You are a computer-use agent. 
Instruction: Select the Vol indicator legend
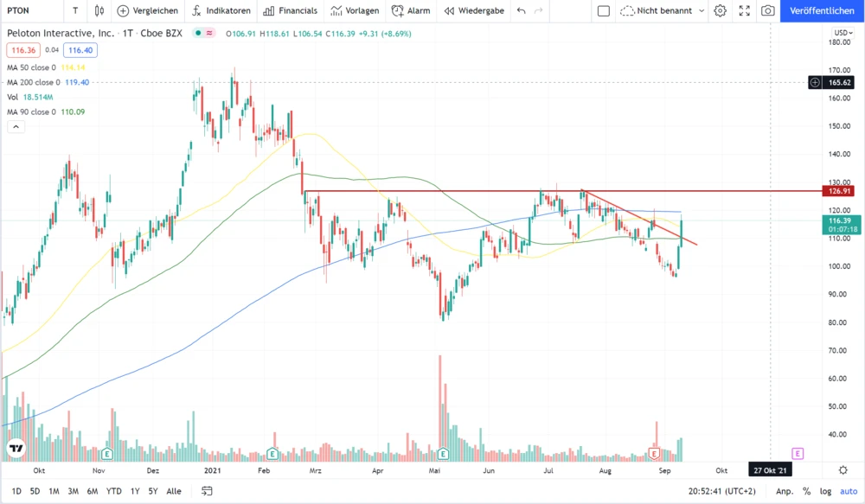[13, 97]
